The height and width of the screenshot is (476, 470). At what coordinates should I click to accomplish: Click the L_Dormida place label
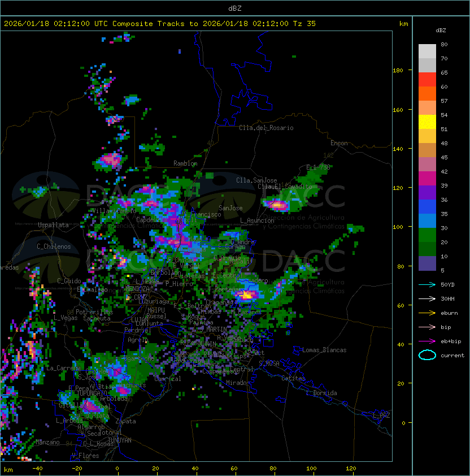(321, 393)
